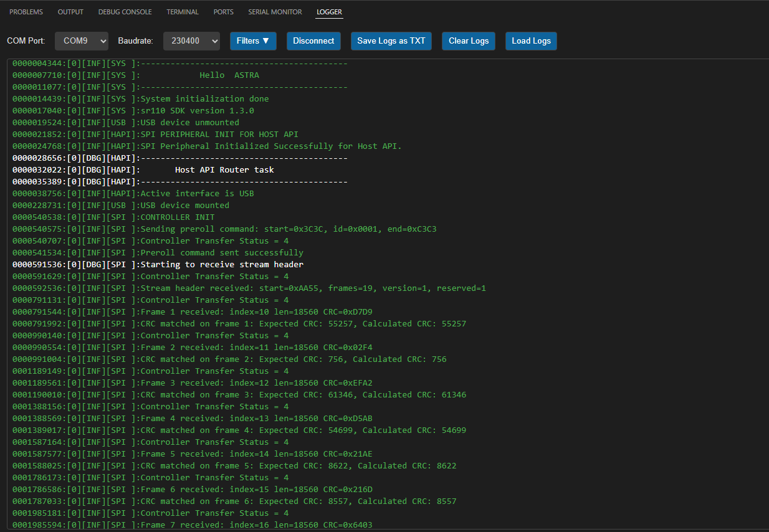Screen dimensions: 769x532
Task: Click 'CRC matched on frame 4' line
Action: coord(239,430)
